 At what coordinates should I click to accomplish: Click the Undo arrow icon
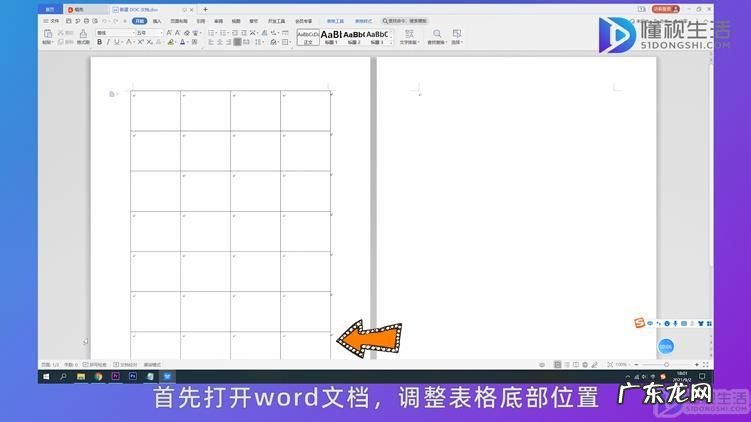(104, 21)
